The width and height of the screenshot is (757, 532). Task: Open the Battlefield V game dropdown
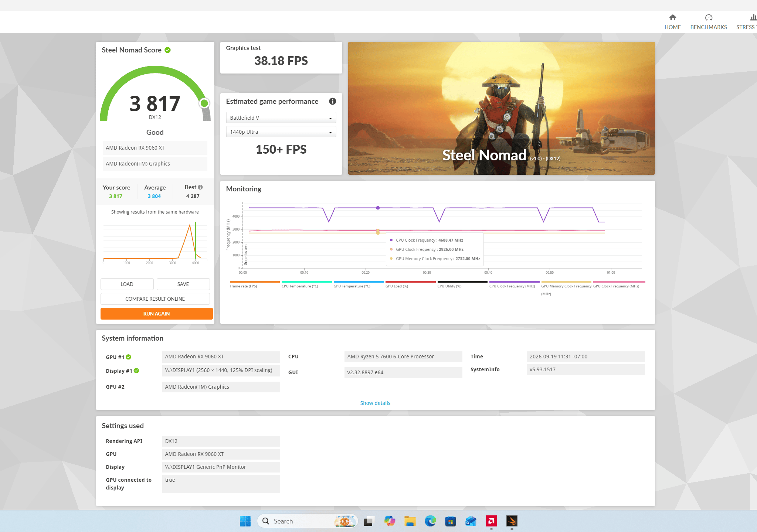[x=281, y=118]
